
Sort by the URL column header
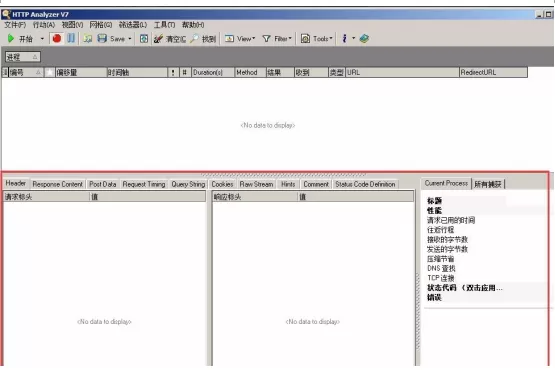point(402,73)
